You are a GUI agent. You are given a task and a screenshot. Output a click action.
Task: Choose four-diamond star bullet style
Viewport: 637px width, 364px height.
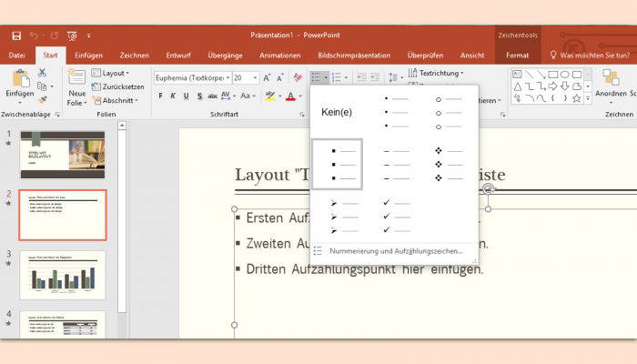click(449, 164)
